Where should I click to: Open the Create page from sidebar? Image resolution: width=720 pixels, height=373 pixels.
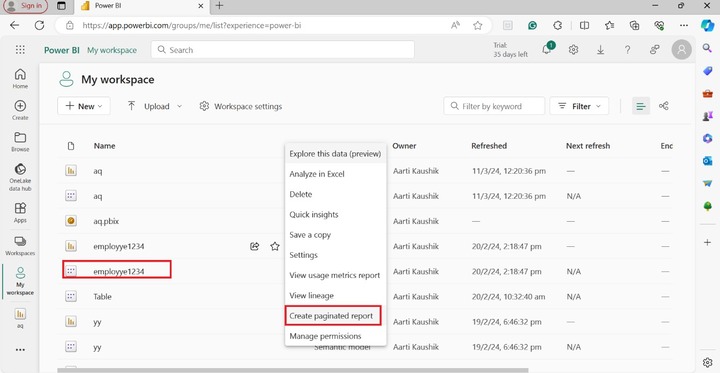tap(20, 110)
